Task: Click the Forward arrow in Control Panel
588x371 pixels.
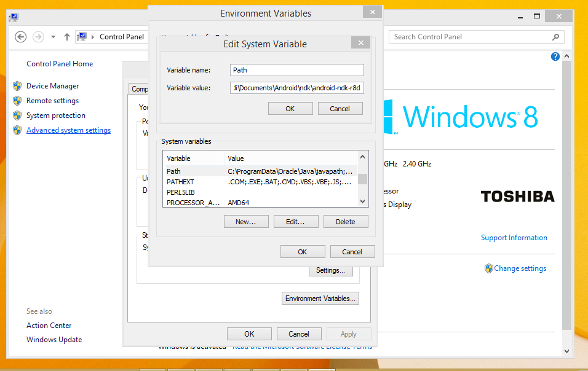Action: point(38,37)
